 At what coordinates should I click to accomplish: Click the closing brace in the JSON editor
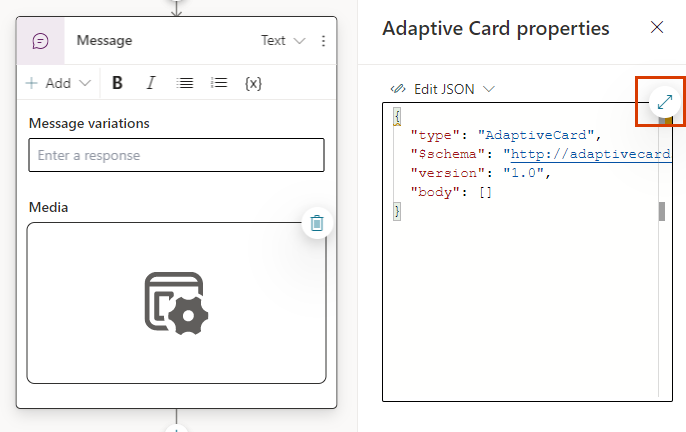pos(397,212)
